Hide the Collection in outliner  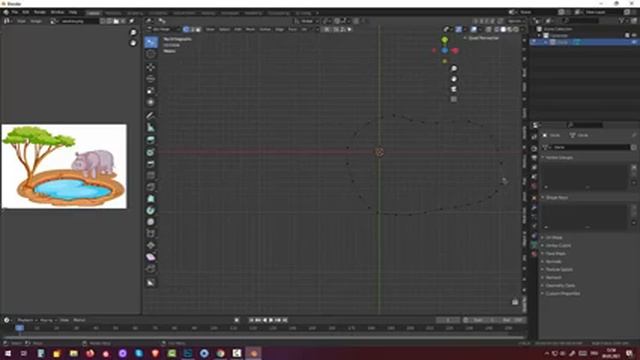click(634, 36)
